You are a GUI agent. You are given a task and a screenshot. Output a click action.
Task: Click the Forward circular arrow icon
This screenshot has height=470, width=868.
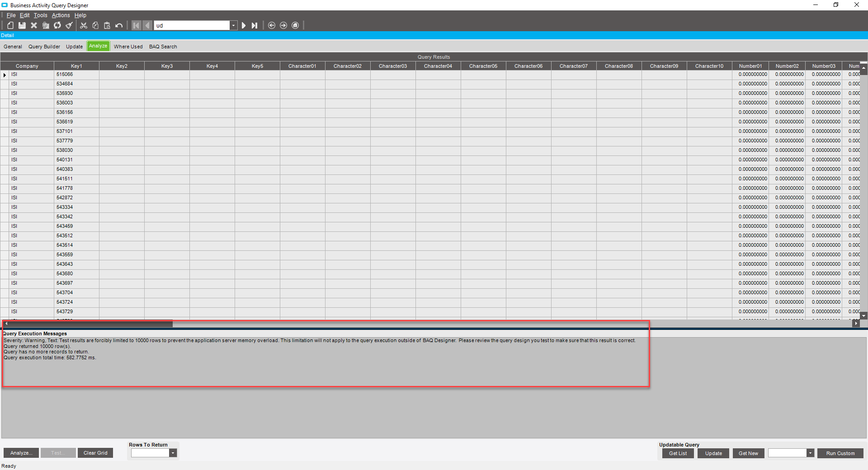tap(283, 25)
